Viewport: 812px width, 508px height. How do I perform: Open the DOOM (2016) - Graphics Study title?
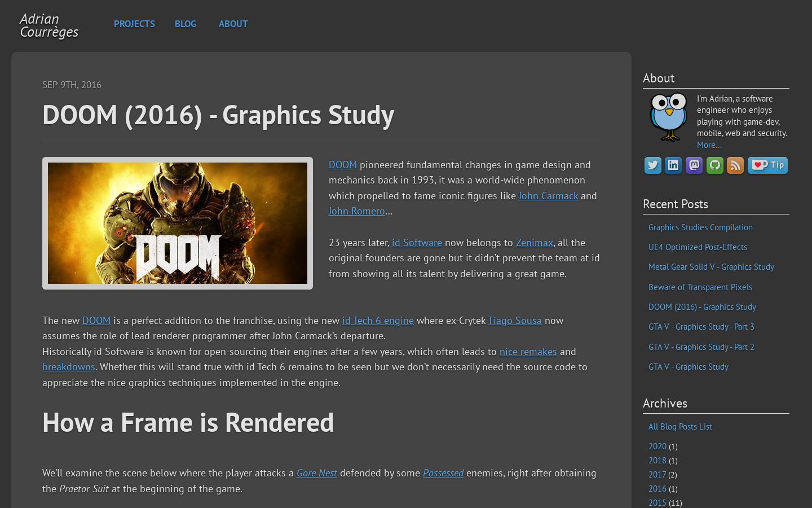218,115
